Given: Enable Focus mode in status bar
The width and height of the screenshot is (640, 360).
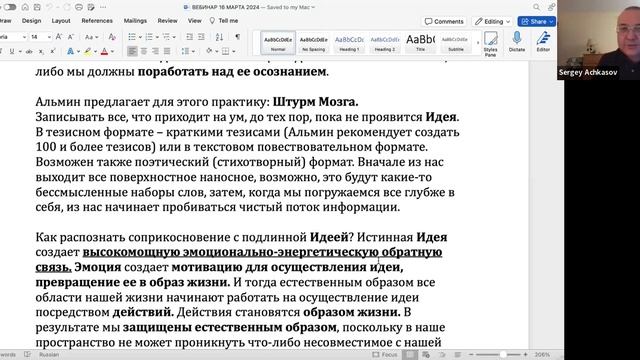Looking at the screenshot, I should coord(384,355).
